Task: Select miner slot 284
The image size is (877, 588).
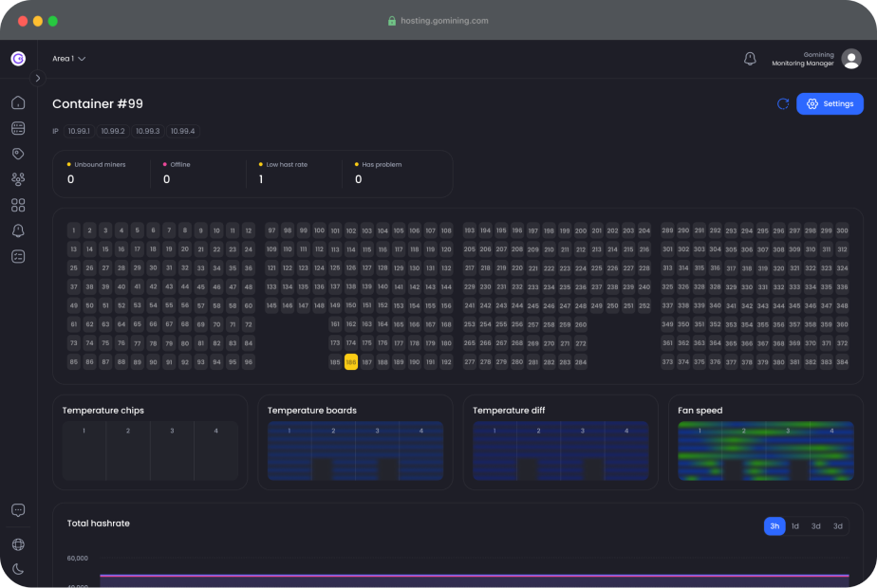Action: click(x=581, y=362)
